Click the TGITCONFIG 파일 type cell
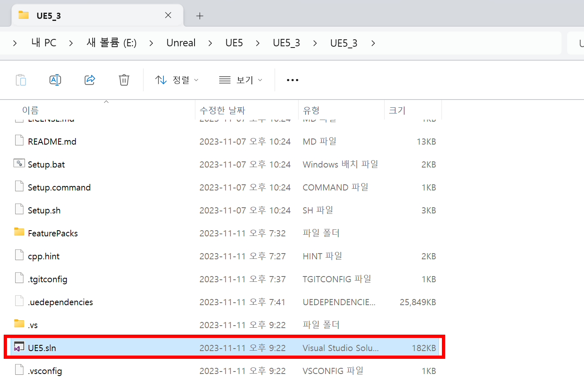The width and height of the screenshot is (584, 392). point(337,279)
